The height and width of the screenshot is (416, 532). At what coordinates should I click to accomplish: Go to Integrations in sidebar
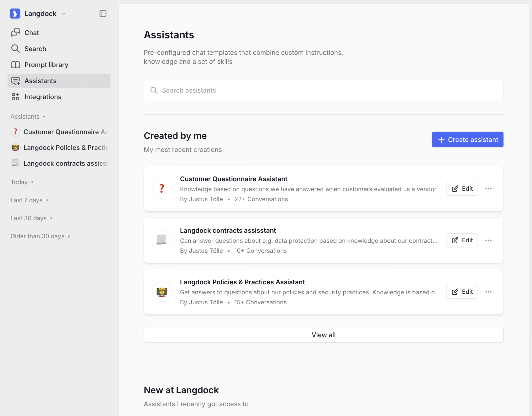(x=43, y=97)
